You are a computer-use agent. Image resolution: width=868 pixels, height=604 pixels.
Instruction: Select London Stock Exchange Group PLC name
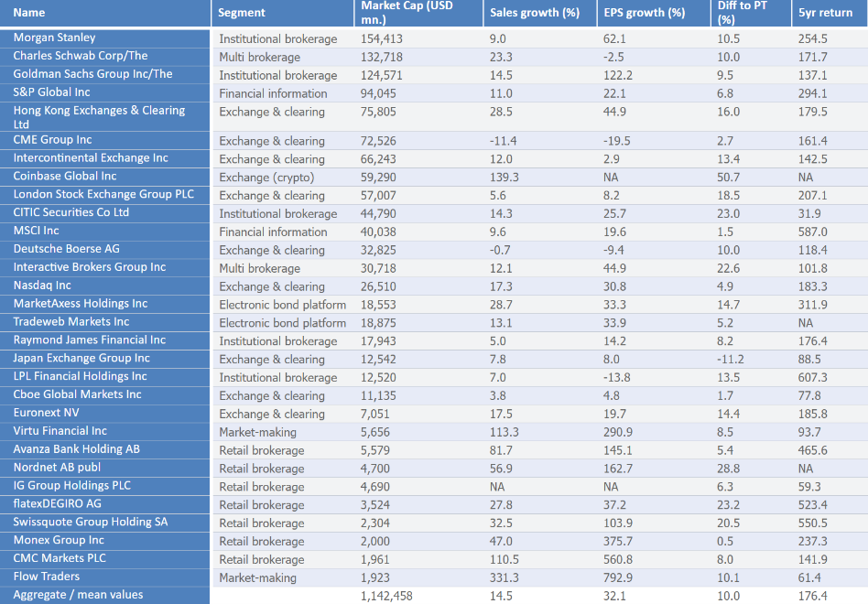pos(103,195)
